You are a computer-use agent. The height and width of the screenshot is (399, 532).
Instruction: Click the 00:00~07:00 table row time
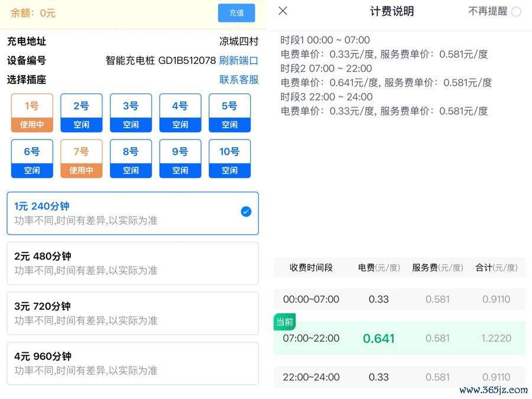click(x=311, y=299)
